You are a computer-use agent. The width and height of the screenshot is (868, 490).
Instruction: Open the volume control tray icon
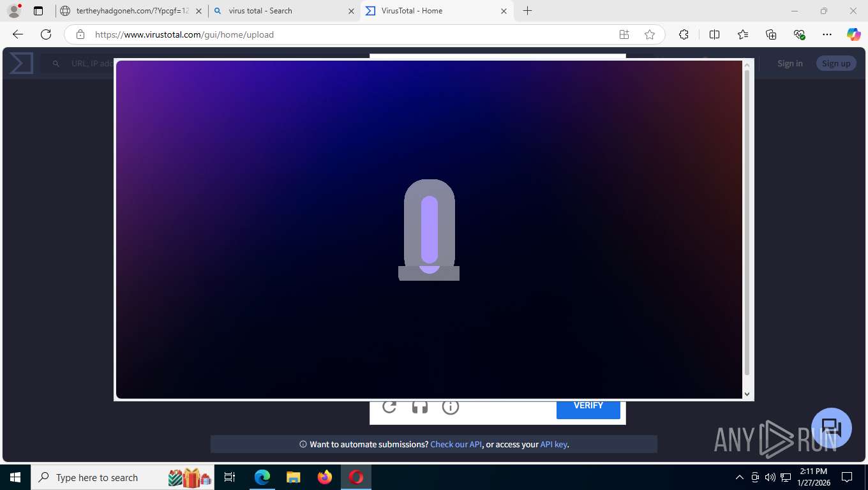click(x=770, y=477)
